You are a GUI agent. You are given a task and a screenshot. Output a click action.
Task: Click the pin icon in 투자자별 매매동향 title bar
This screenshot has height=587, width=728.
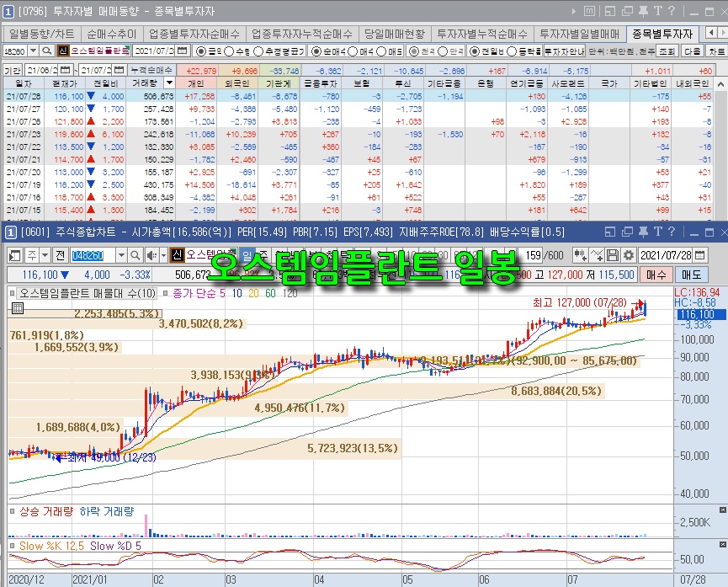(x=643, y=11)
